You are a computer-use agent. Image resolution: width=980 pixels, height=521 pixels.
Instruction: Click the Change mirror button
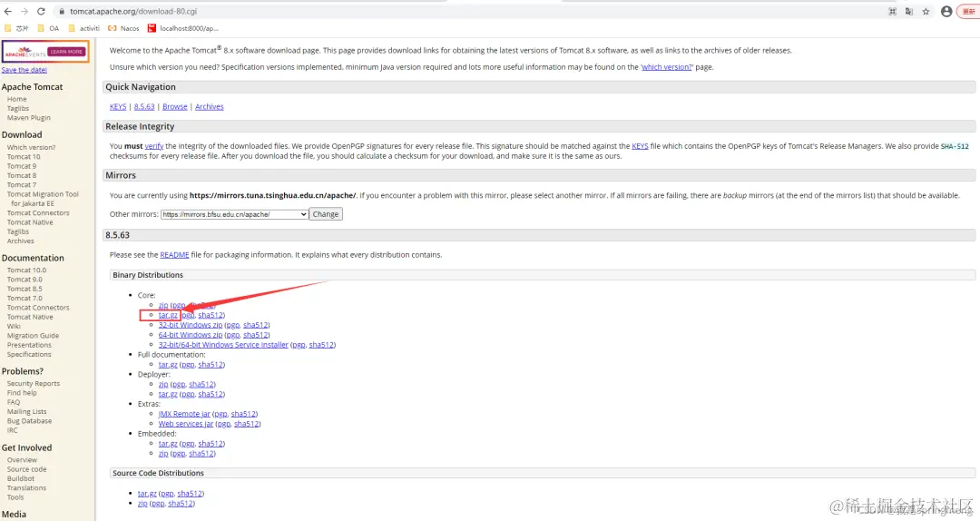coord(326,214)
